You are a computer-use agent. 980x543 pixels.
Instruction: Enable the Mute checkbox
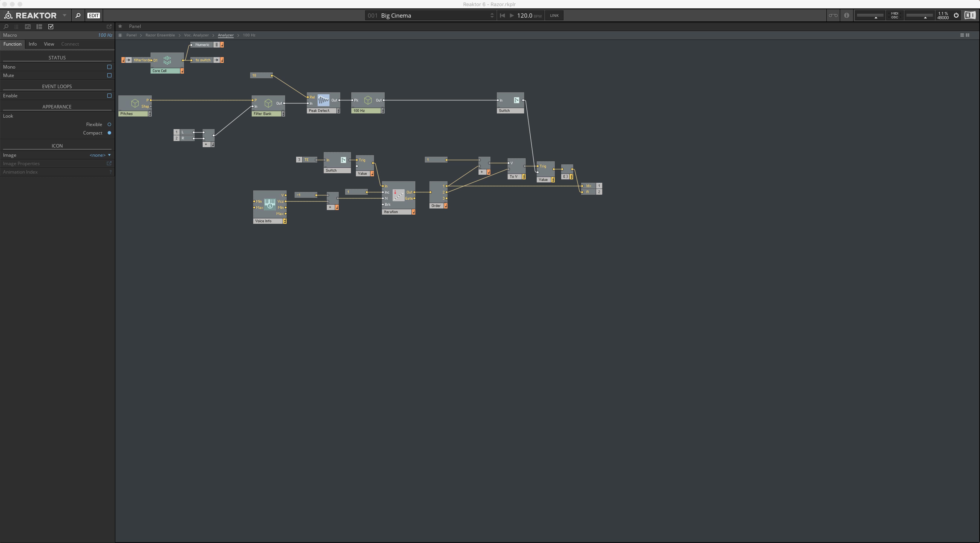click(109, 75)
